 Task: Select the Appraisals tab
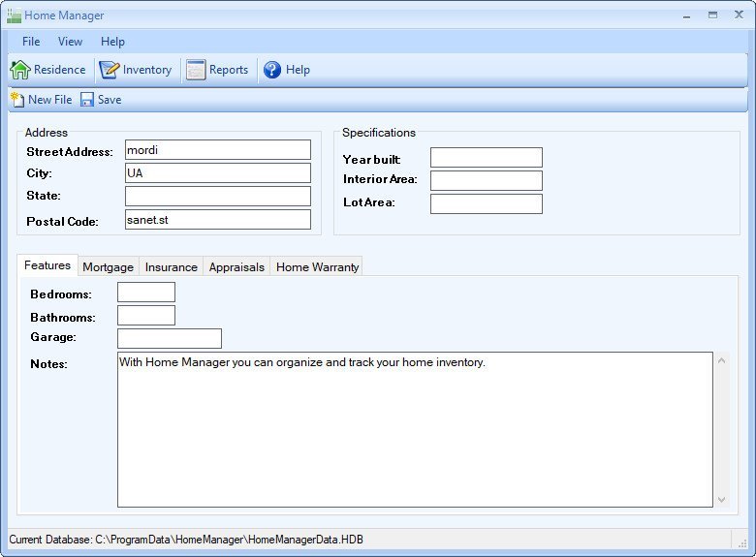[236, 267]
